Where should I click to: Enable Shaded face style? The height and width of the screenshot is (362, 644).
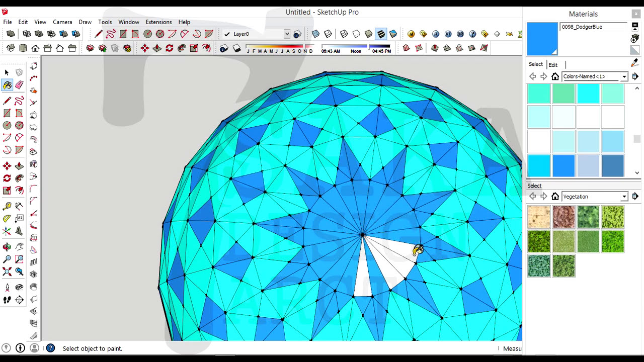point(369,34)
